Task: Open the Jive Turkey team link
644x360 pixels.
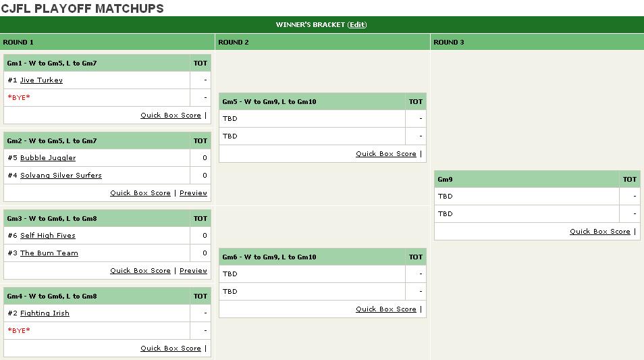Action: (x=41, y=80)
